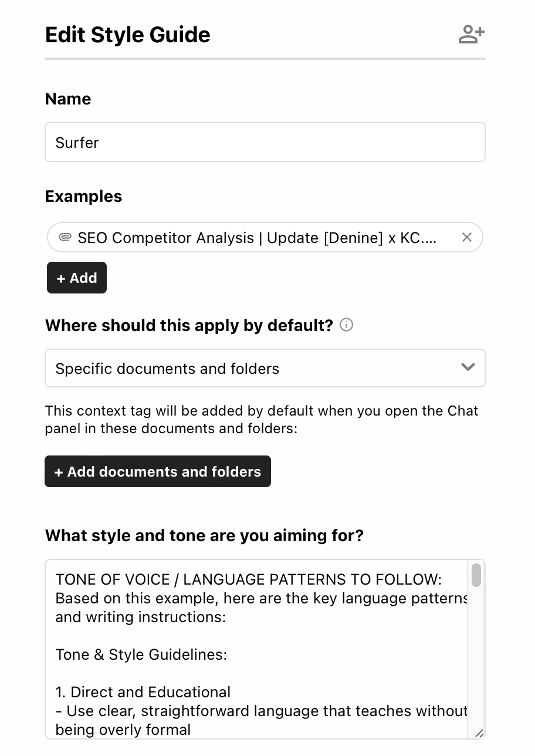Click the Where should this apply label

point(189,325)
